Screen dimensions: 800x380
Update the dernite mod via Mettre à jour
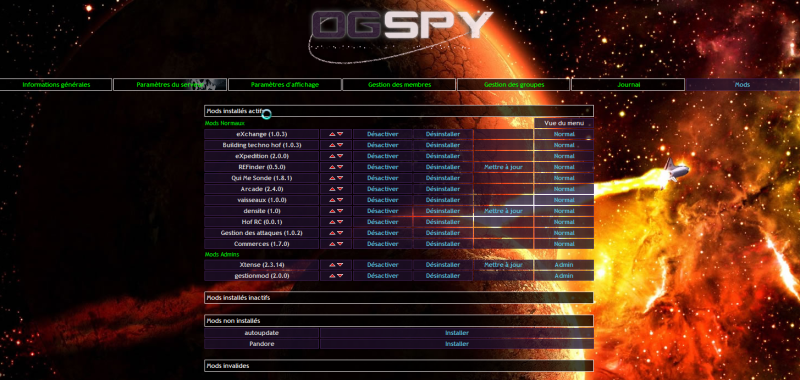[x=504, y=211]
